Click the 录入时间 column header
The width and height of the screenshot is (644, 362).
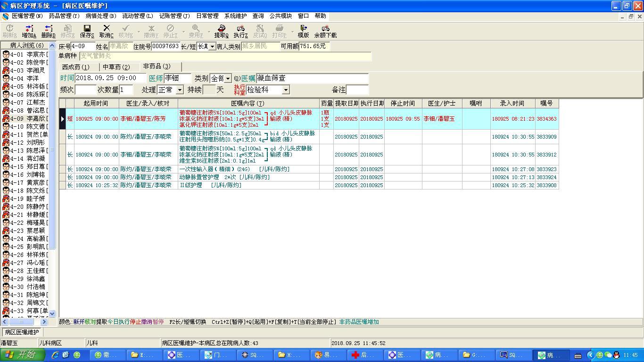(x=512, y=103)
